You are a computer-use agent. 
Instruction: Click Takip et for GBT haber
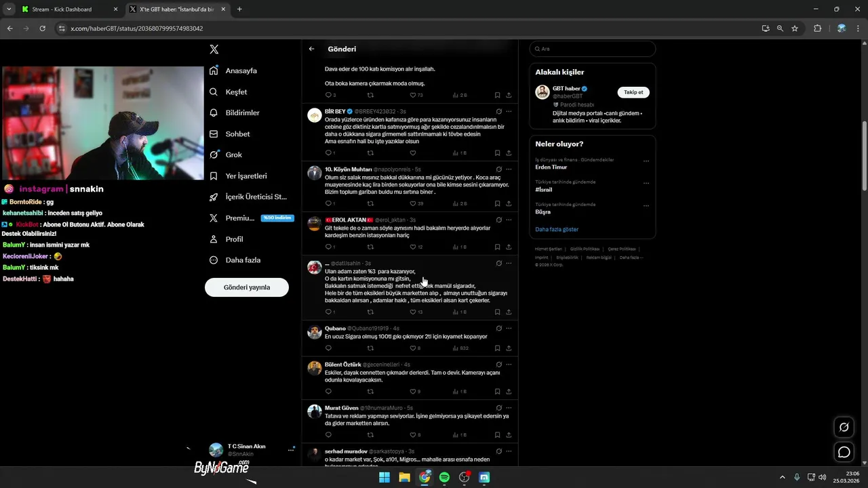[633, 92]
